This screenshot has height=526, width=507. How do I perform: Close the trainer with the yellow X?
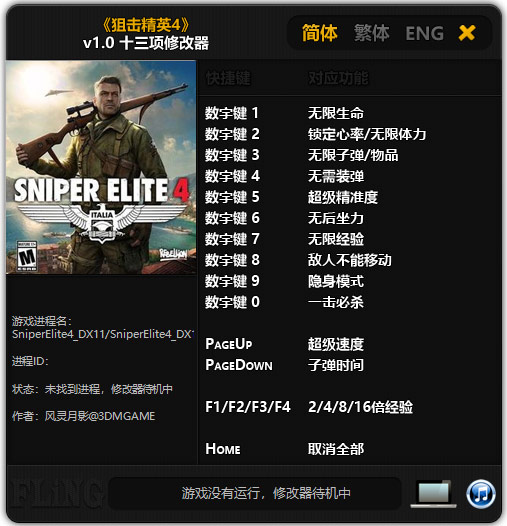pos(467,33)
